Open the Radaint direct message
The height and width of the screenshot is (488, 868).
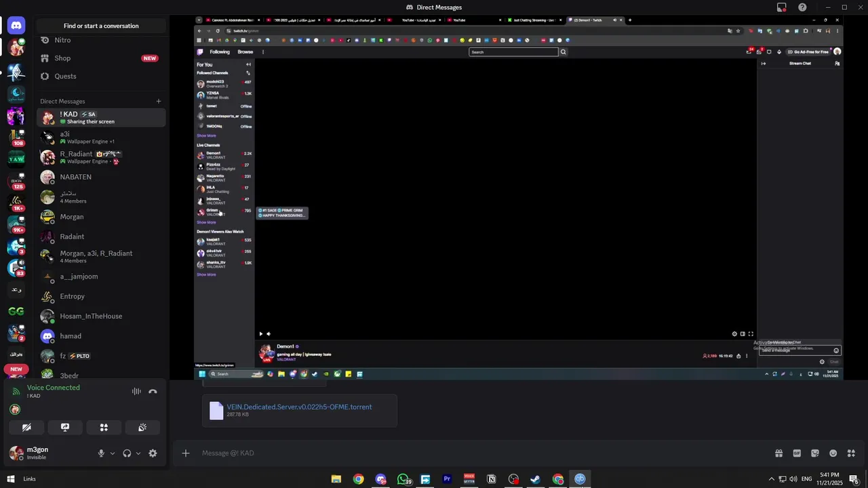101,237
